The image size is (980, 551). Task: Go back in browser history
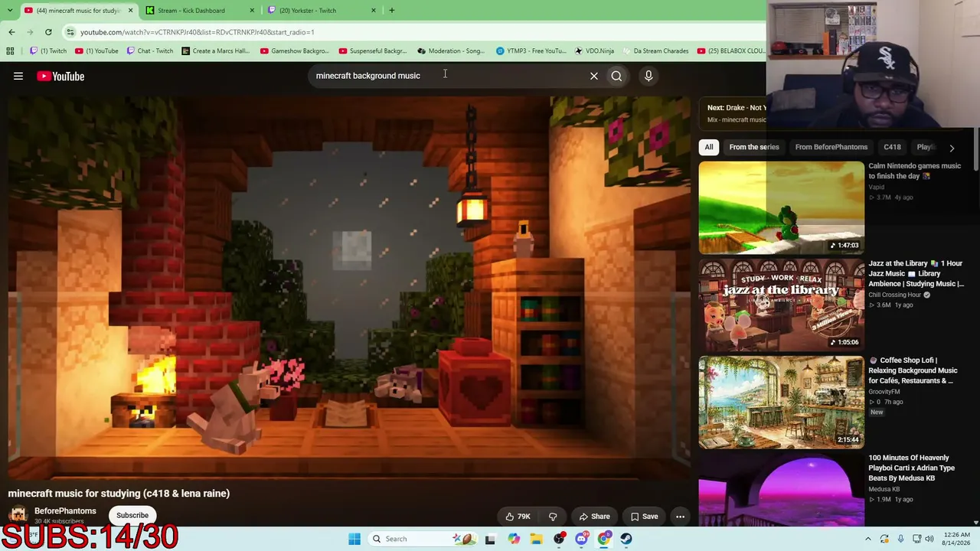[11, 32]
